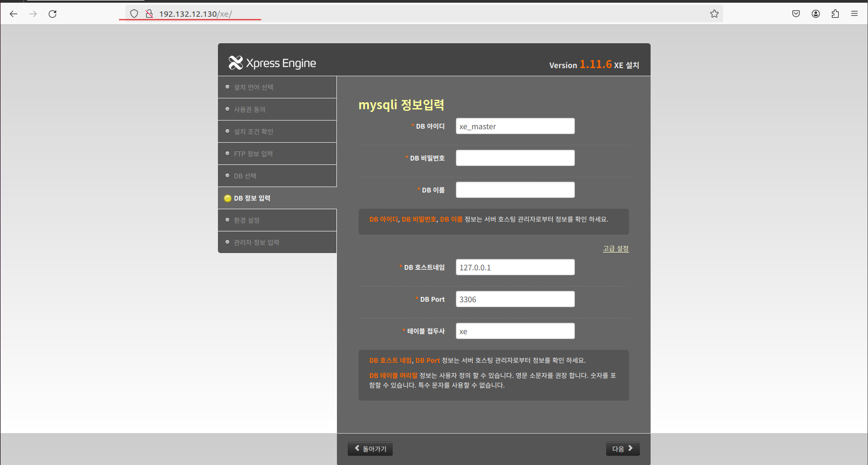
Task: Focus the empty DB 이름 field
Action: [x=515, y=190]
